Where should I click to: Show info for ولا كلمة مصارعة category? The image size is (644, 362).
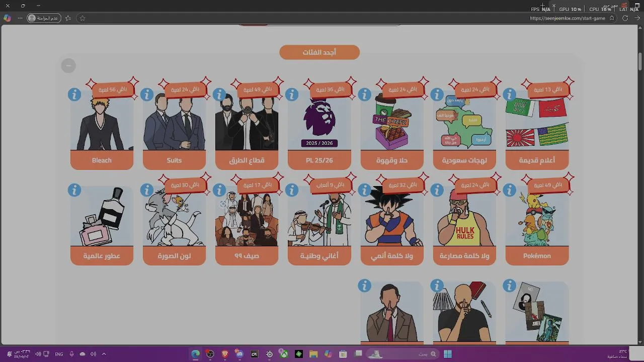(437, 190)
